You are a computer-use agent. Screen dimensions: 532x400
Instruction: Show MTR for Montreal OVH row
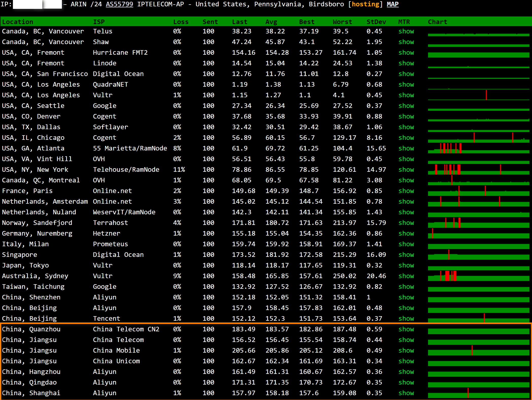coord(406,180)
